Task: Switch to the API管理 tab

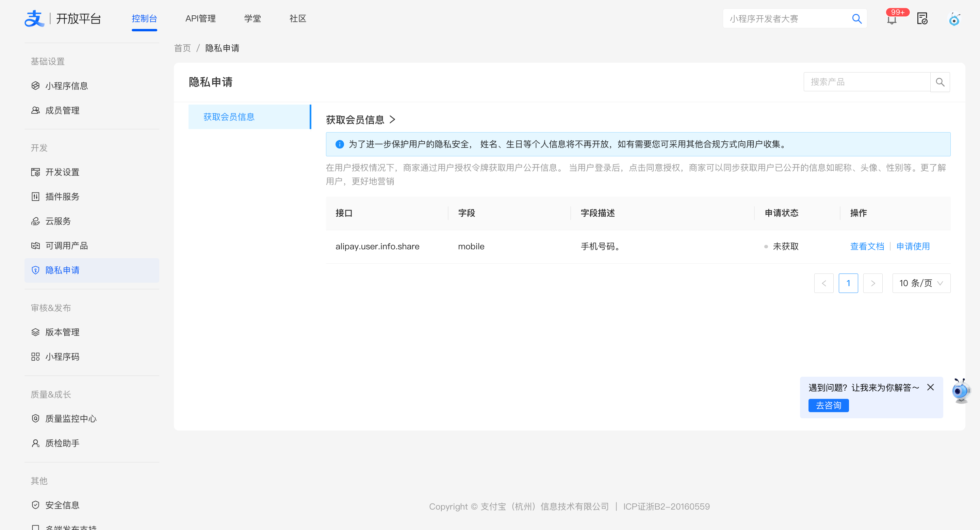Action: 200,19
